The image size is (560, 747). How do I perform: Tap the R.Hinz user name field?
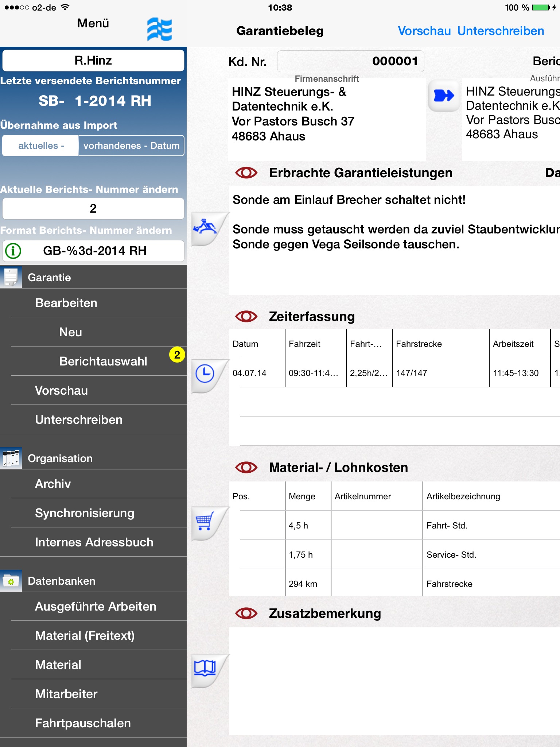(93, 61)
